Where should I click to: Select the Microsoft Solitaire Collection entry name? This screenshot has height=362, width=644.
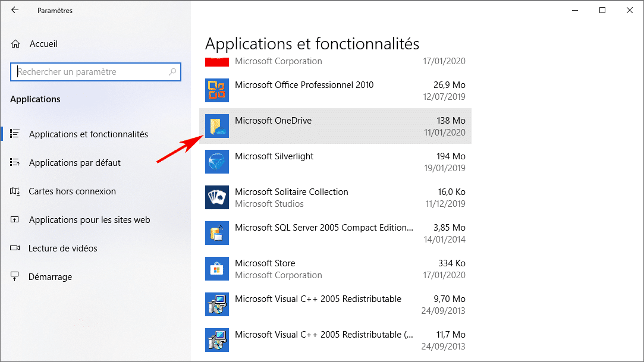tap(291, 192)
